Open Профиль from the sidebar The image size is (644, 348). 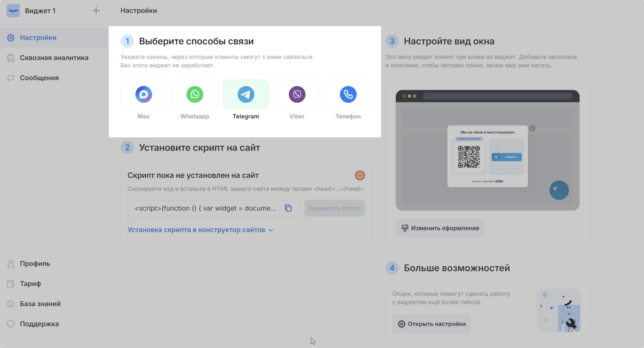pyautogui.click(x=35, y=264)
